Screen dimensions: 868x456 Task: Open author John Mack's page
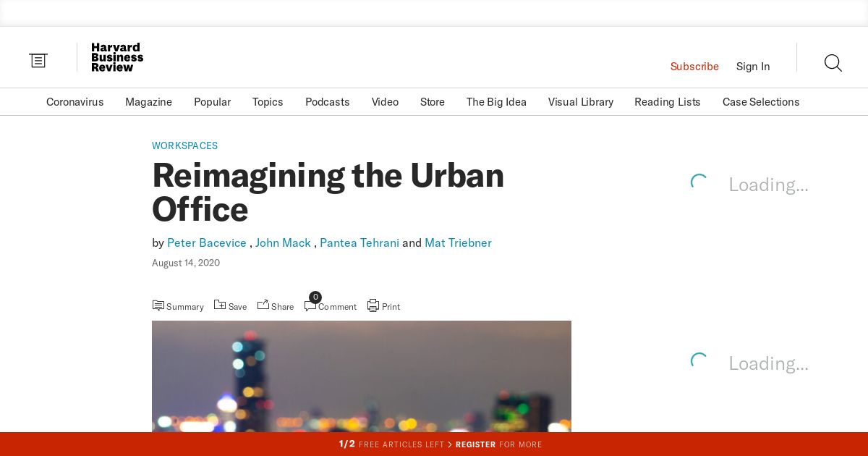pyautogui.click(x=283, y=243)
